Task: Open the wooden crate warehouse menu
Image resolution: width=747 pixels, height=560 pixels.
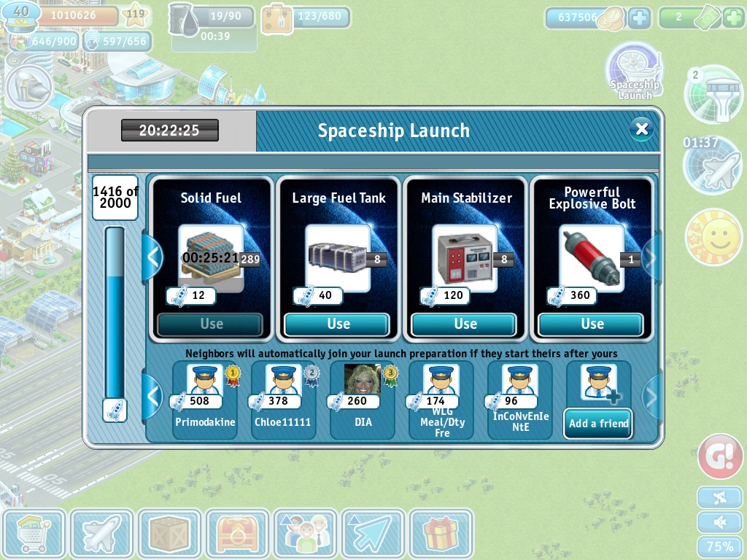Action: pyautogui.click(x=169, y=534)
